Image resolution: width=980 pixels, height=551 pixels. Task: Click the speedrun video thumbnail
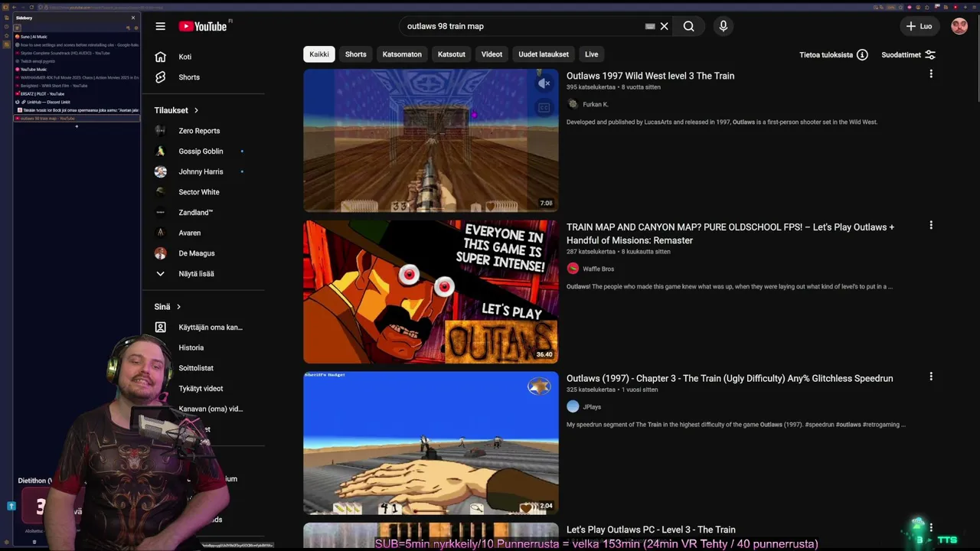click(431, 443)
